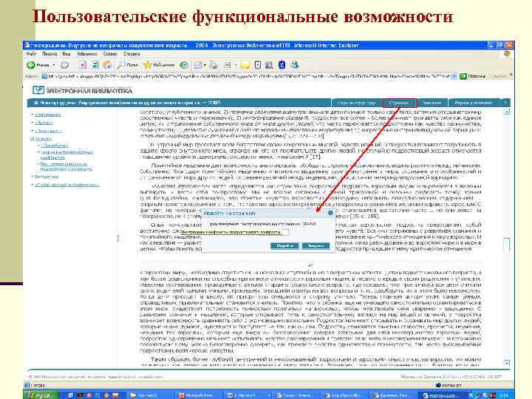Collapse the expanded section in contents tree

pos(33,139)
